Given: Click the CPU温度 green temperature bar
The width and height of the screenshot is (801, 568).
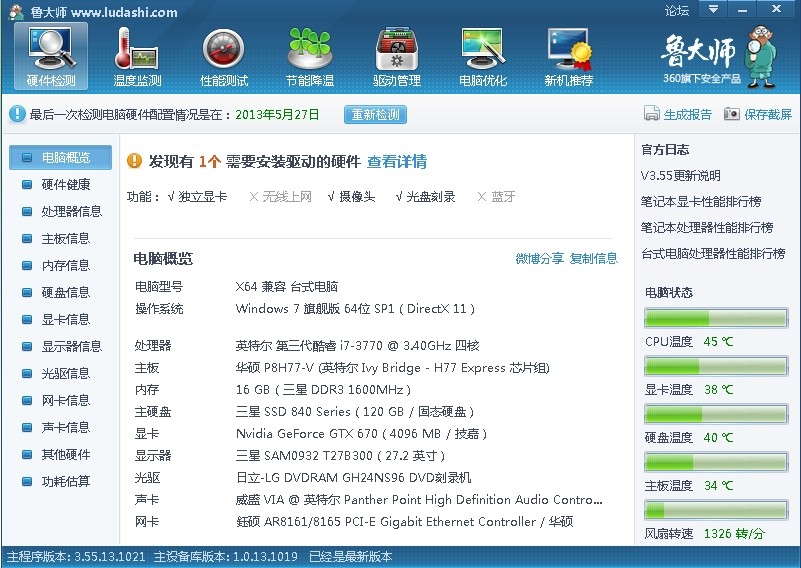Looking at the screenshot, I should [x=716, y=319].
